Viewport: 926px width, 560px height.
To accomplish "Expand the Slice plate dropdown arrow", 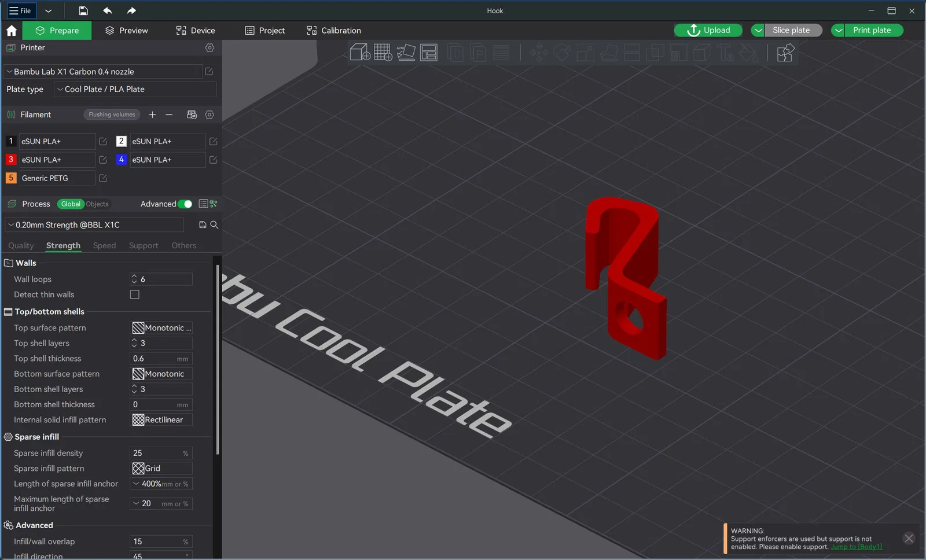I will pyautogui.click(x=758, y=30).
